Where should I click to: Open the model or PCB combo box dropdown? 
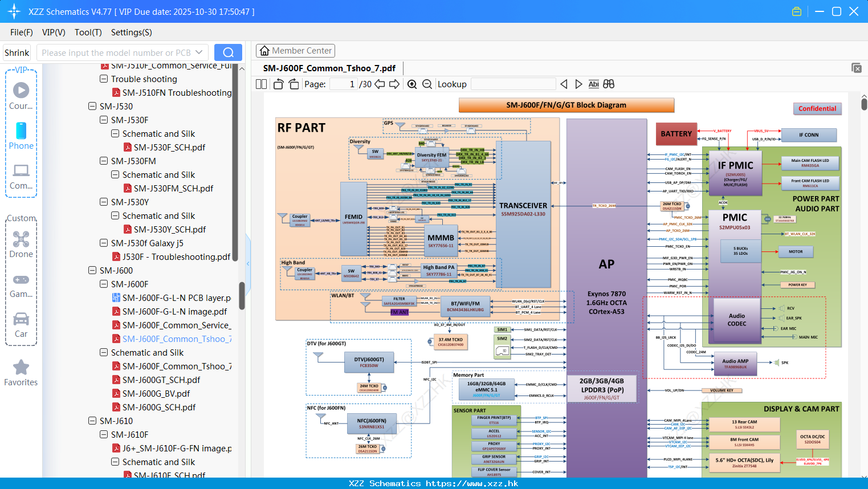pos(199,52)
